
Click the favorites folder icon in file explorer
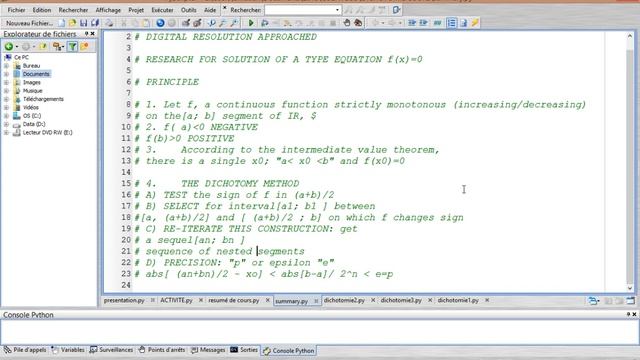[x=84, y=47]
